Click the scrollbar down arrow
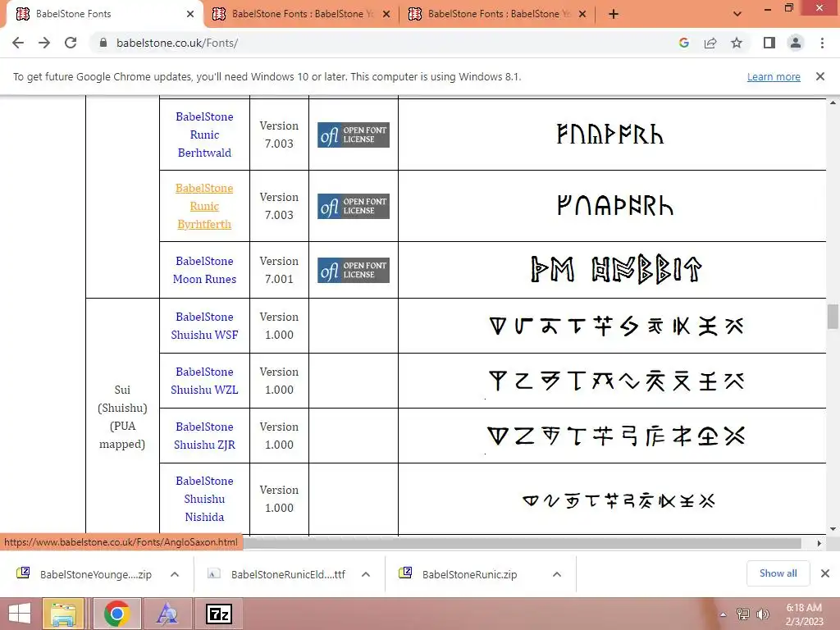Image resolution: width=840 pixels, height=630 pixels. [x=833, y=529]
